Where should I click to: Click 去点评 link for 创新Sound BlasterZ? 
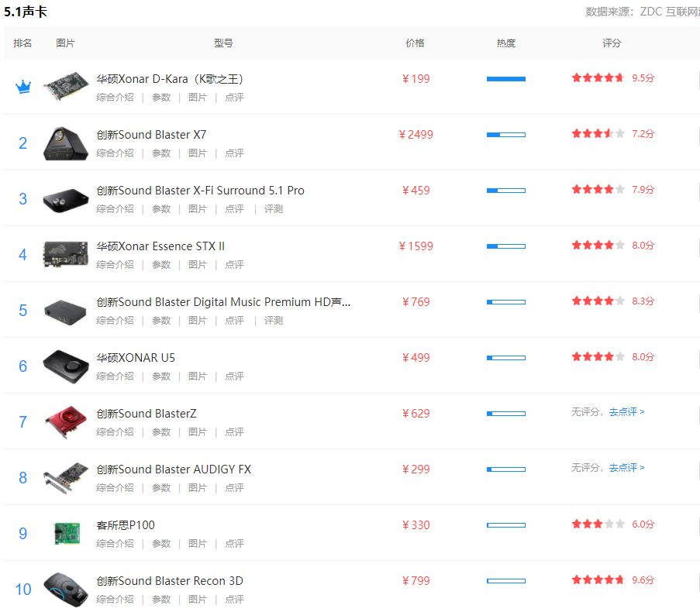pos(626,412)
